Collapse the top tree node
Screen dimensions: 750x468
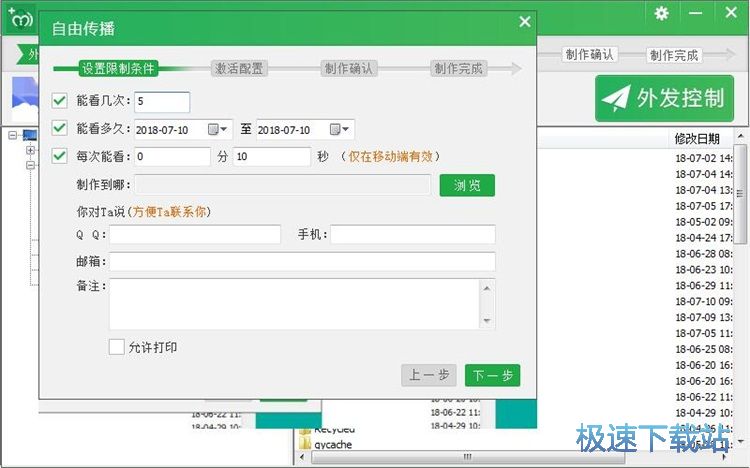[x=13, y=135]
